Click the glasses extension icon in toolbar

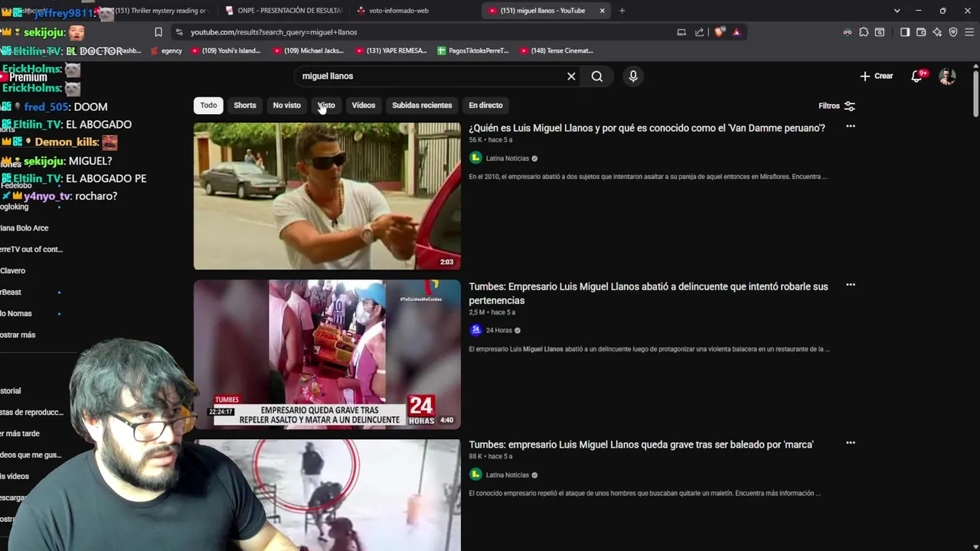[848, 32]
